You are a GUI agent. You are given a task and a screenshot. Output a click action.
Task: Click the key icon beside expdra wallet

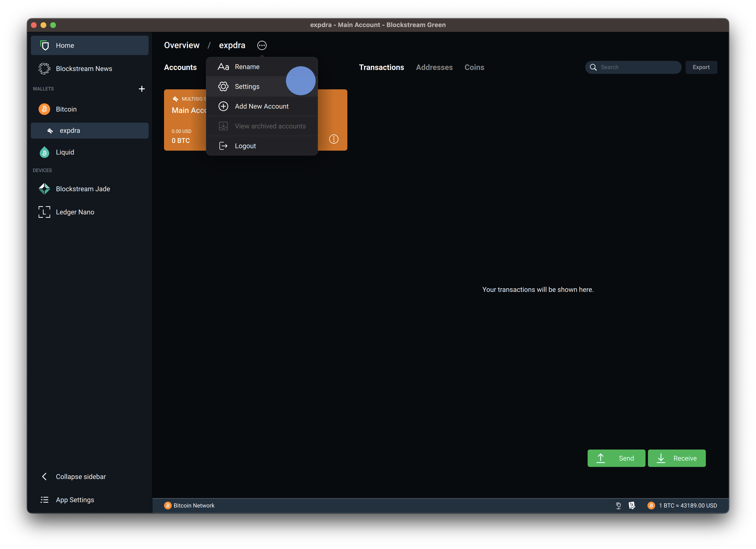50,131
